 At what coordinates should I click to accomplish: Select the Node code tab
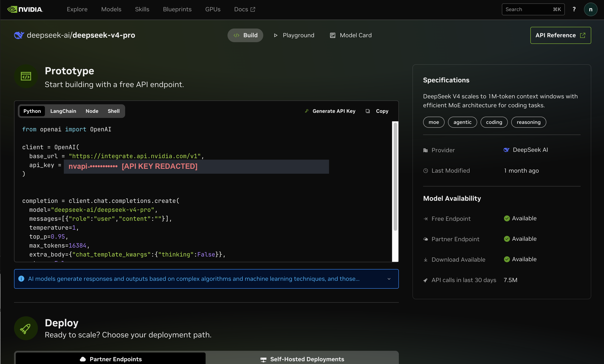92,111
